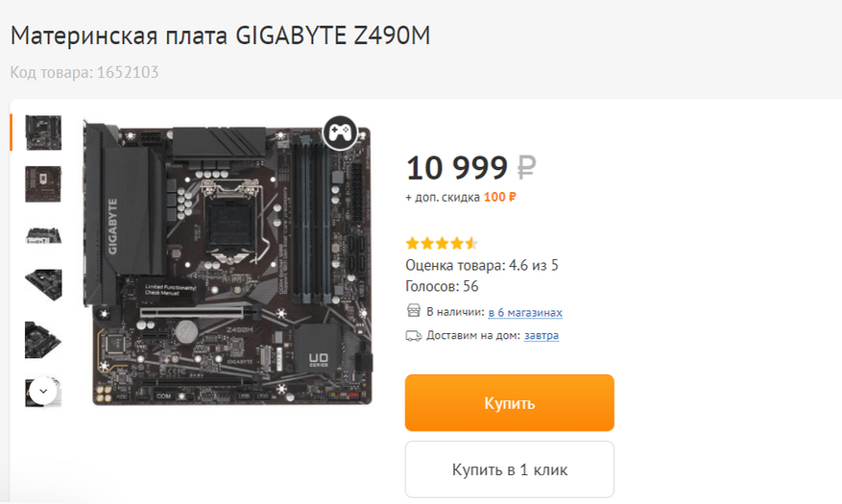
Task: Select the second thumbnail showing CPU socket
Action: 43,184
